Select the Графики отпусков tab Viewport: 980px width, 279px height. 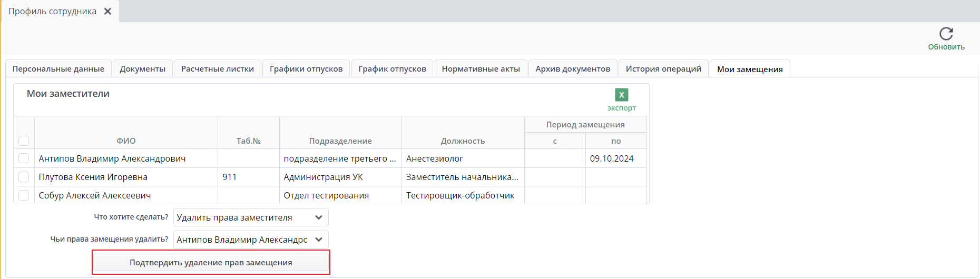pos(306,68)
